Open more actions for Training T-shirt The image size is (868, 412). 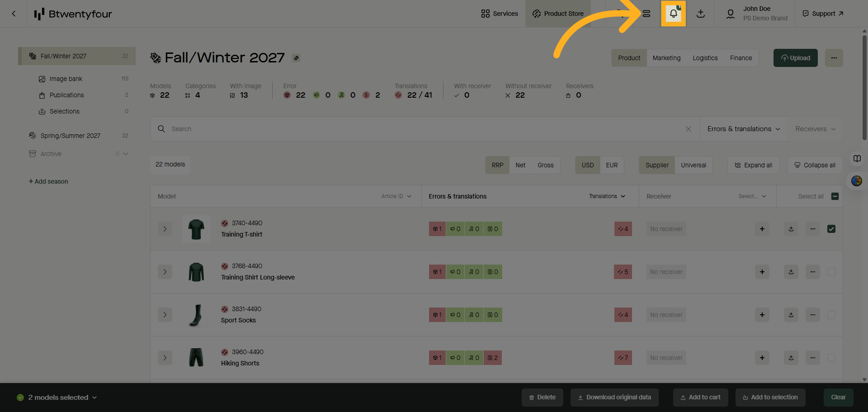(x=813, y=229)
